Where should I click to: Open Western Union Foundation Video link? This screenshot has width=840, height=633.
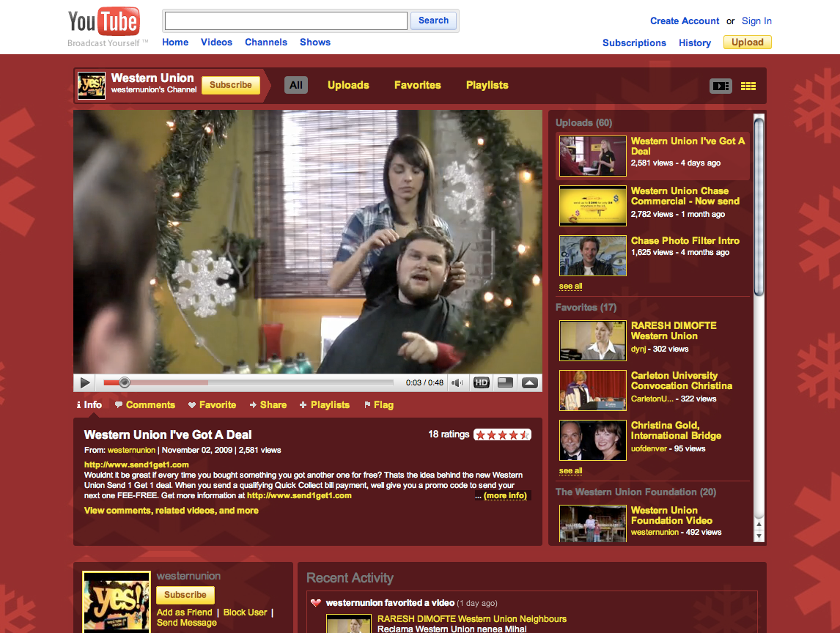(x=671, y=515)
